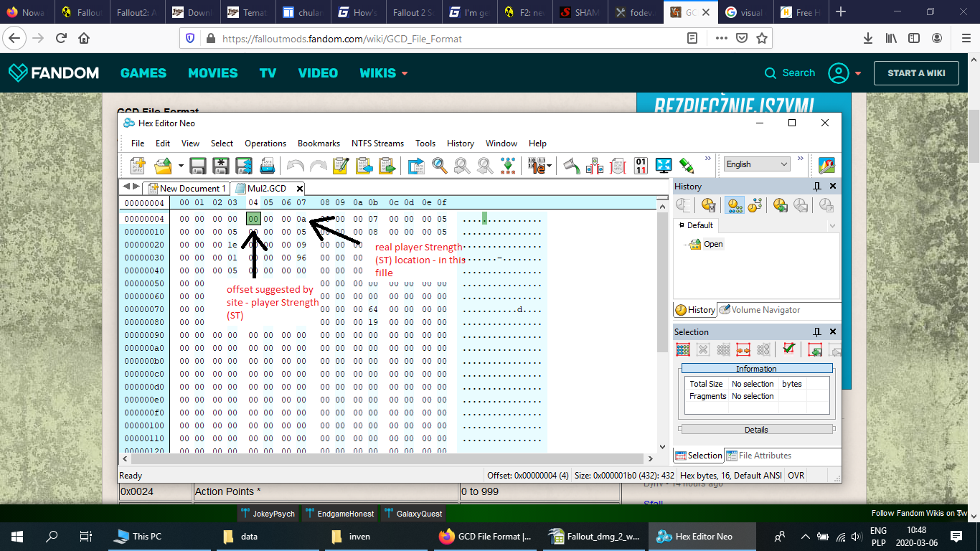Viewport: 980px width, 551px height.
Task: Expand the WIKIS dropdown in Fandom header
Action: (x=384, y=73)
